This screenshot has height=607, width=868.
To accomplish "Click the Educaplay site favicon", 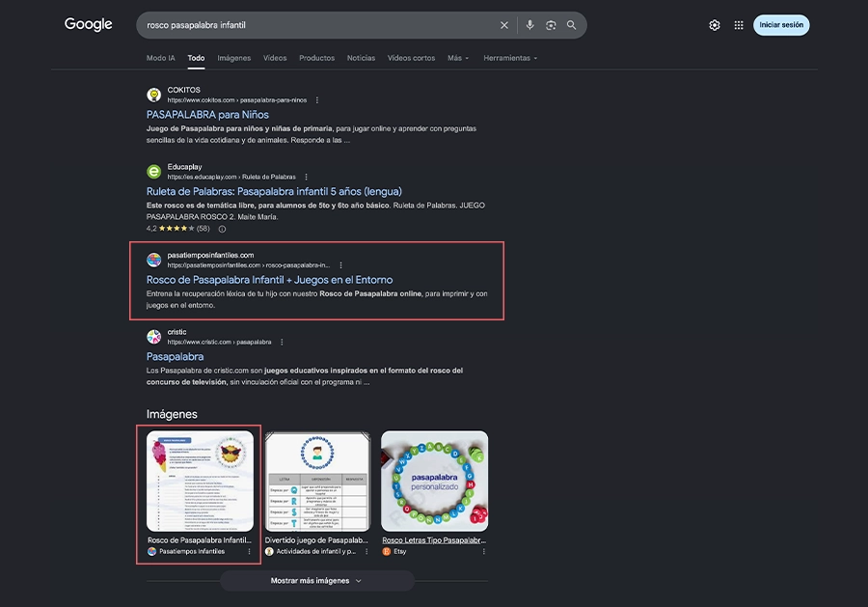I will (x=154, y=172).
